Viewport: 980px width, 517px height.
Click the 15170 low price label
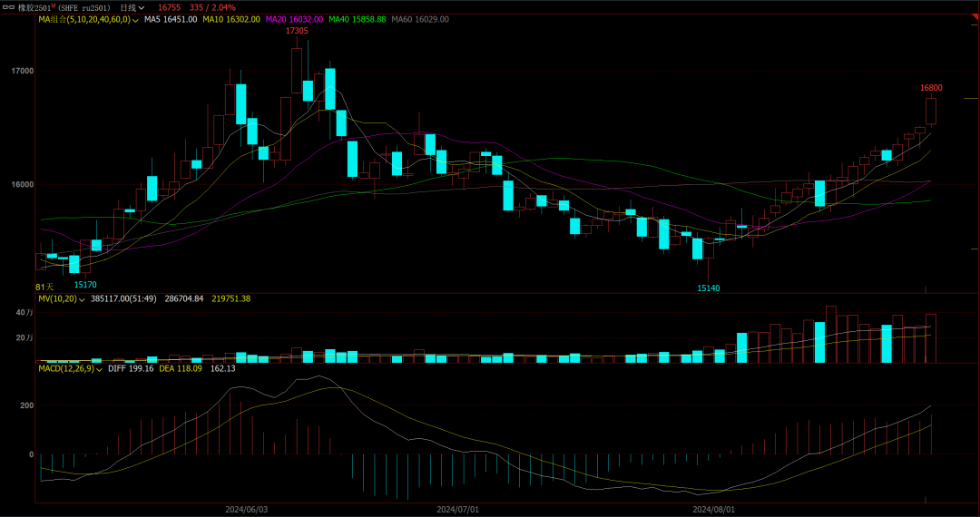coord(85,285)
